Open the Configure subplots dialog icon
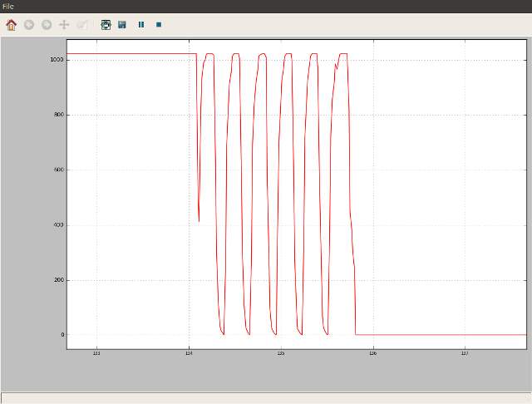The image size is (532, 404). (x=106, y=25)
